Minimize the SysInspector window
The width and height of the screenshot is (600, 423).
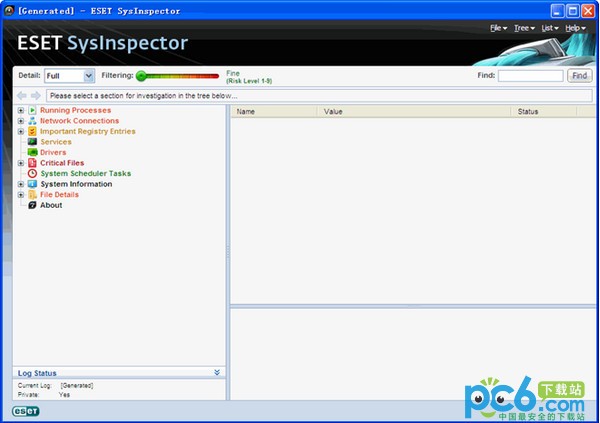pyautogui.click(x=558, y=11)
